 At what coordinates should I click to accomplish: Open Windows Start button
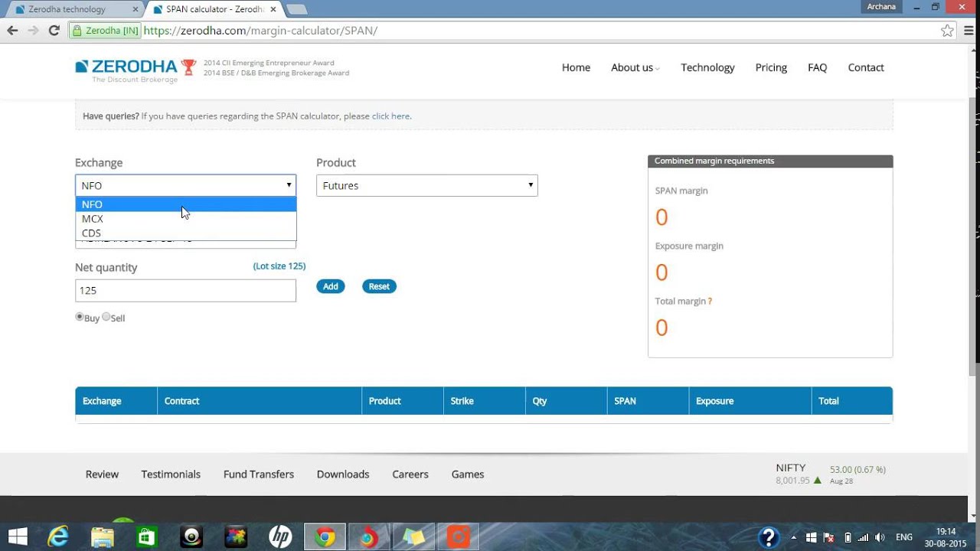(17, 537)
